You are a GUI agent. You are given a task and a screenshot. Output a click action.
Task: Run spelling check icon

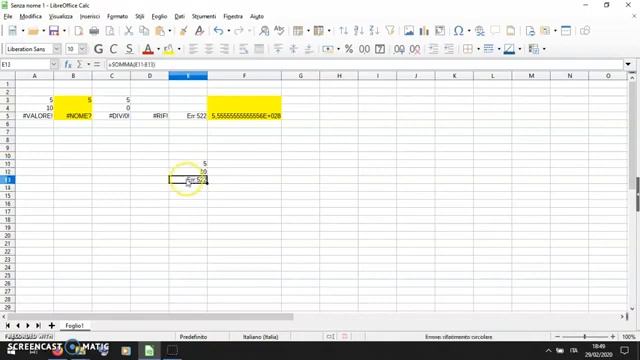279,31
